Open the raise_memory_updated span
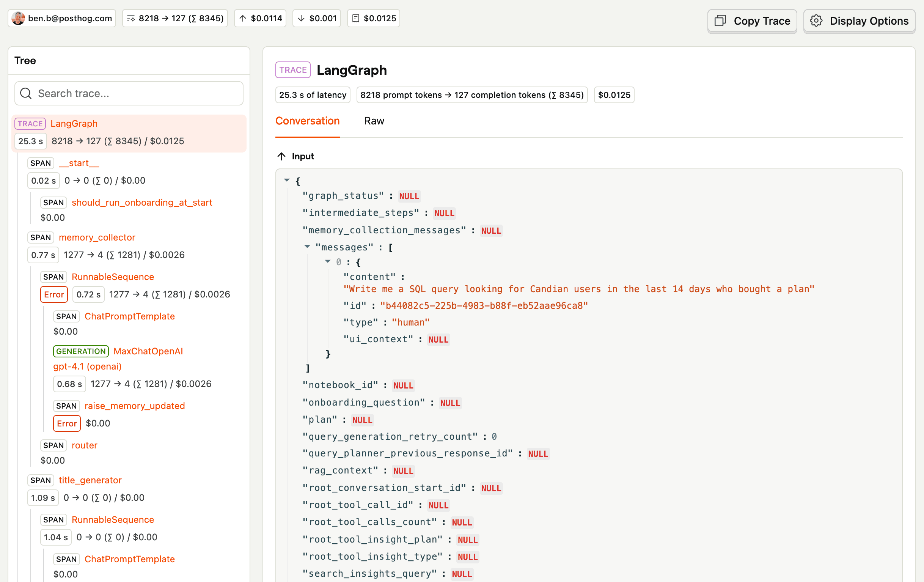Screen dimensions: 924x582 [x=134, y=406]
